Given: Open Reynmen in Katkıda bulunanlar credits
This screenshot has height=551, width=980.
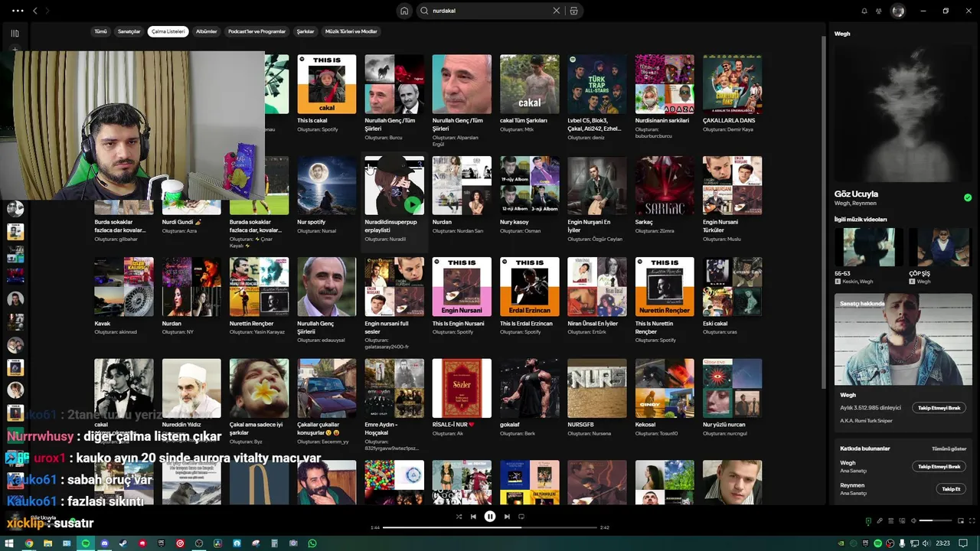Looking at the screenshot, I should 852,485.
